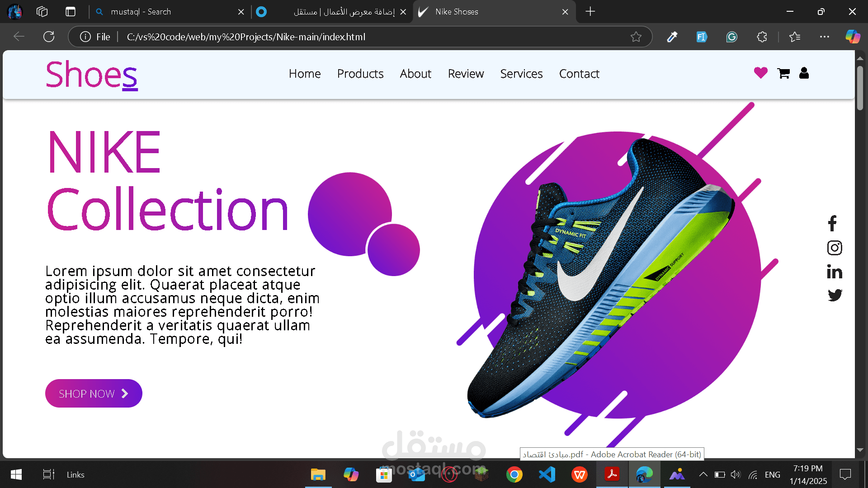Click the SHOP NOW button
This screenshot has width=868, height=488.
pyautogui.click(x=93, y=393)
